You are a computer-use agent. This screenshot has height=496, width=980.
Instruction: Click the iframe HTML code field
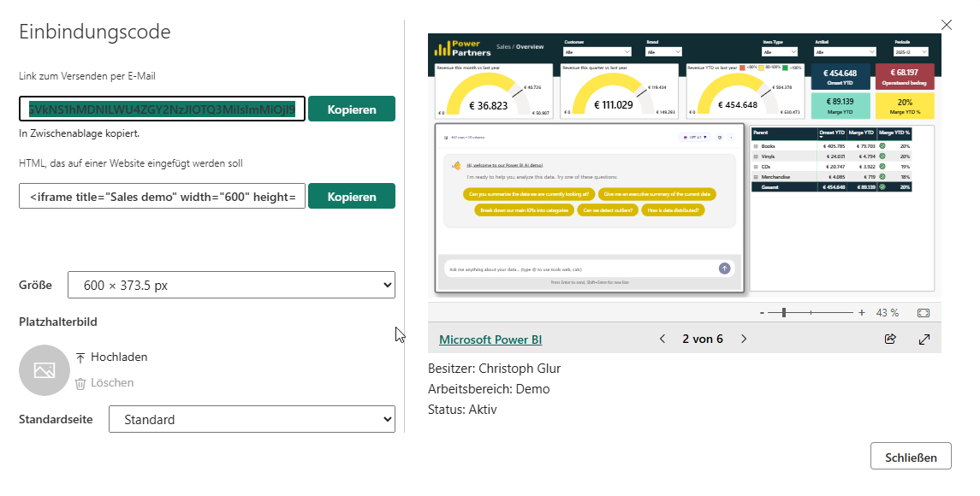(162, 196)
